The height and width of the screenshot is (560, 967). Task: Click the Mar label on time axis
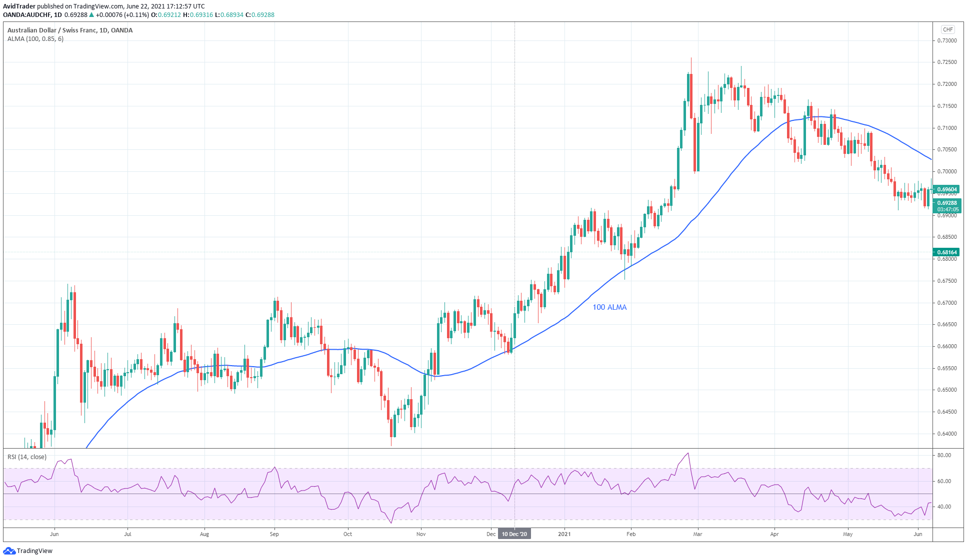tap(697, 534)
